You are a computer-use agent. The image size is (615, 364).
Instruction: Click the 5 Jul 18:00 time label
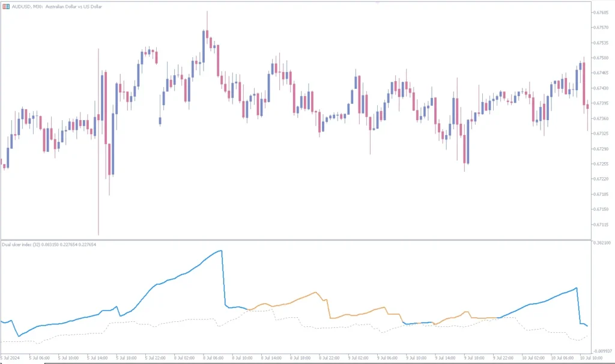(126, 358)
